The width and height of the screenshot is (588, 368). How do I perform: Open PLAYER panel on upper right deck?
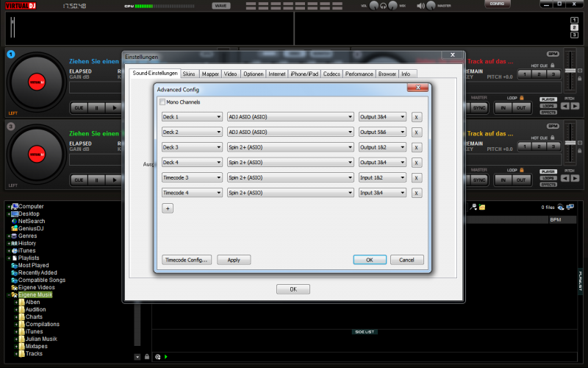pyautogui.click(x=548, y=99)
